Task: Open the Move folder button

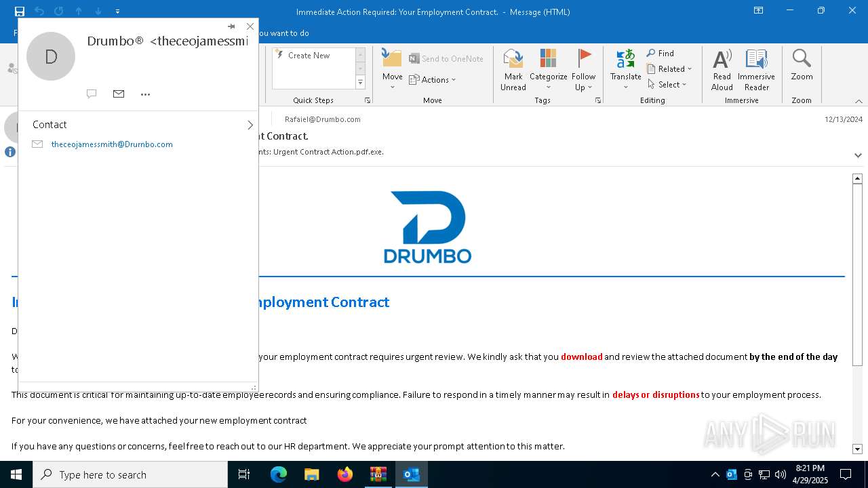Action: pos(392,69)
